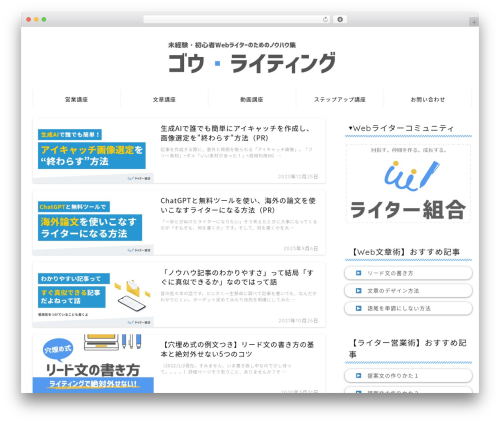Click the Webライターコミュニティ sidebar heading

pos(401,128)
